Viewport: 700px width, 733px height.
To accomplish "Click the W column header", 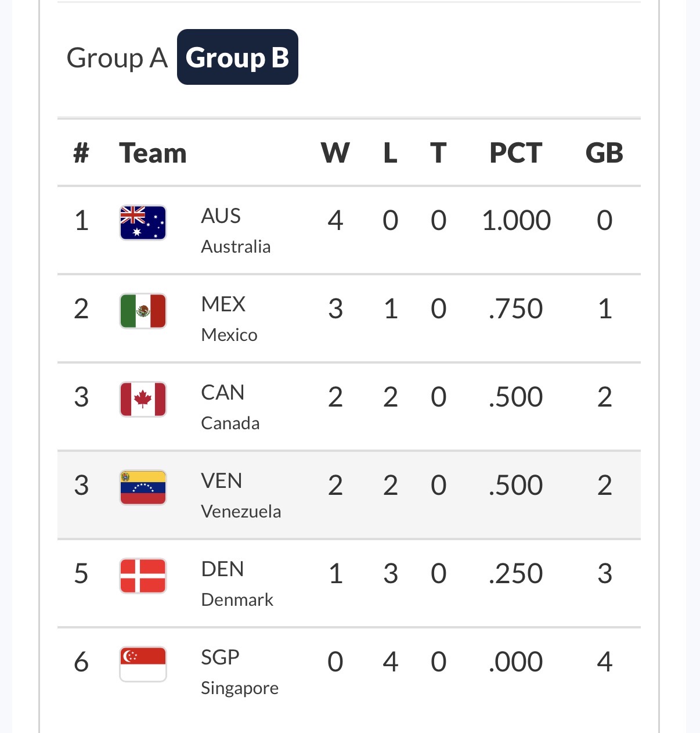I will (335, 153).
